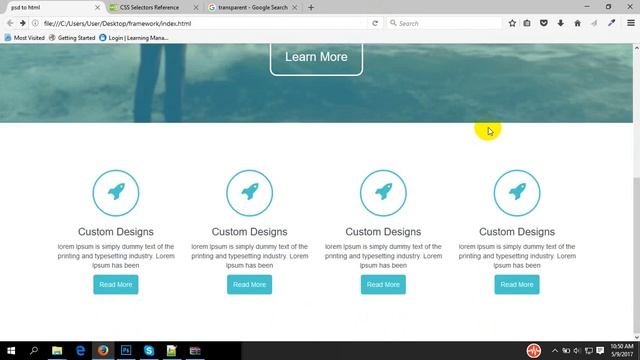Click Read More in the first card

click(116, 284)
